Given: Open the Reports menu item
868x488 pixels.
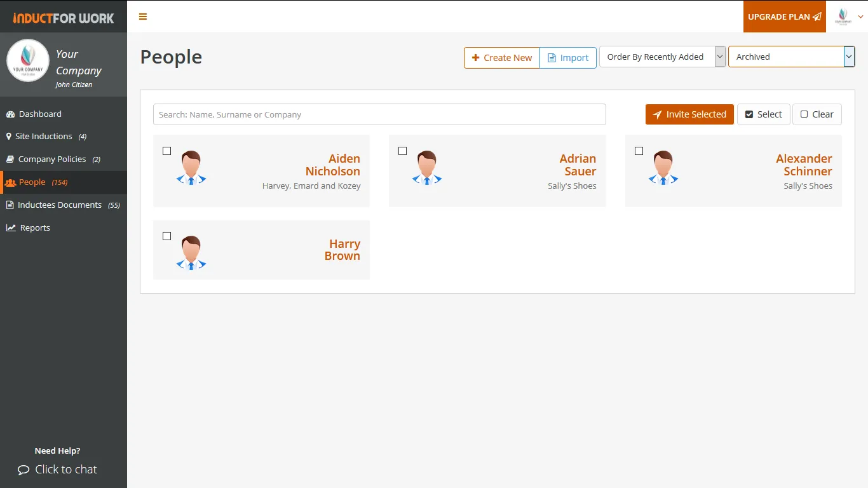Looking at the screenshot, I should click(64, 228).
